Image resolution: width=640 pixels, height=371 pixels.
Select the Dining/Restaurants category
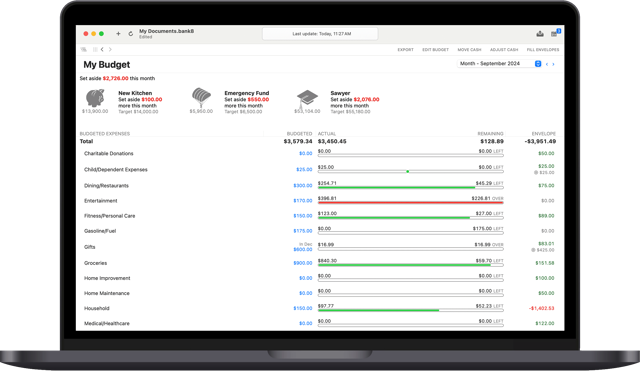(106, 185)
